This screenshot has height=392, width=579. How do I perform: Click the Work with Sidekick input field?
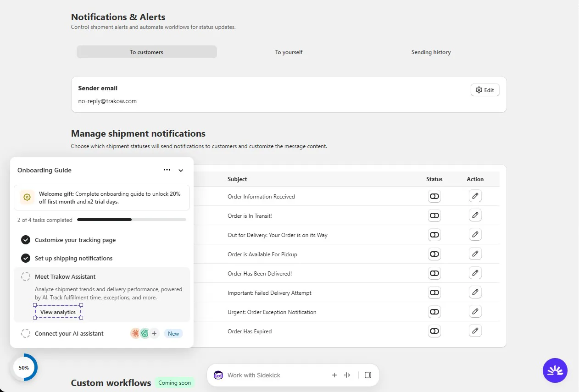click(276, 375)
